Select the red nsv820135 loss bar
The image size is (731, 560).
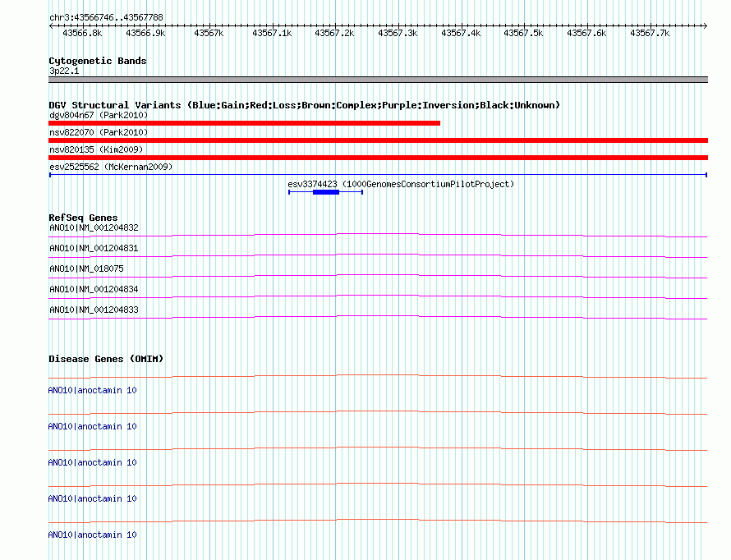(378, 158)
